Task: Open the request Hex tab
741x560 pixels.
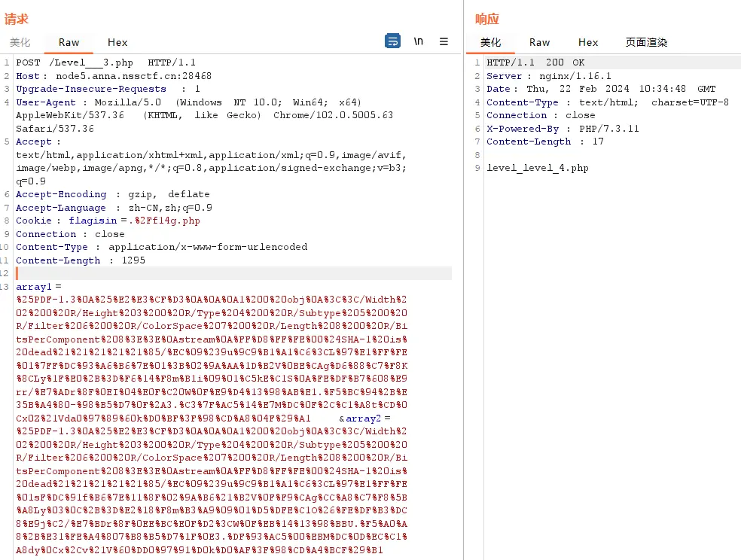Action: (117, 43)
